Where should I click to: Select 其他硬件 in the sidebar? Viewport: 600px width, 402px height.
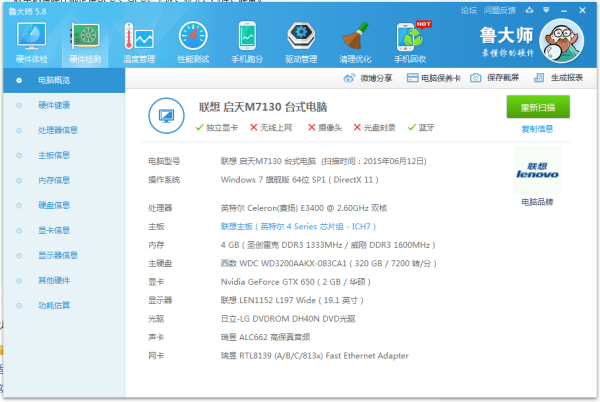tap(64, 280)
